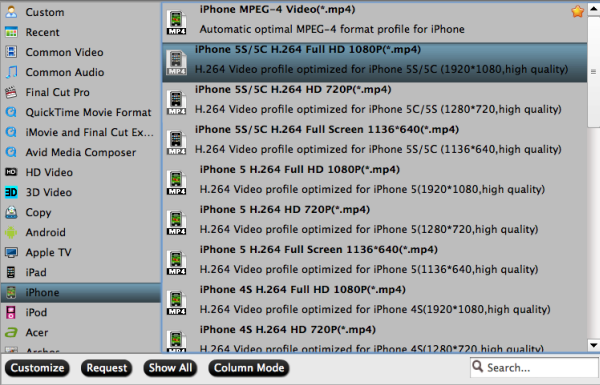Click the Android robot icon
Image resolution: width=600 pixels, height=385 pixels.
point(11,232)
